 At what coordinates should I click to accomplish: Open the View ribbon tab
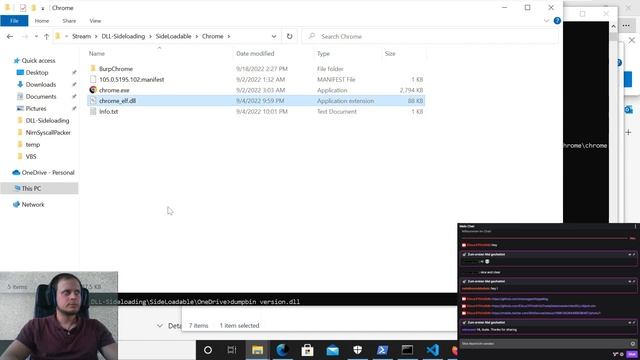click(95, 21)
